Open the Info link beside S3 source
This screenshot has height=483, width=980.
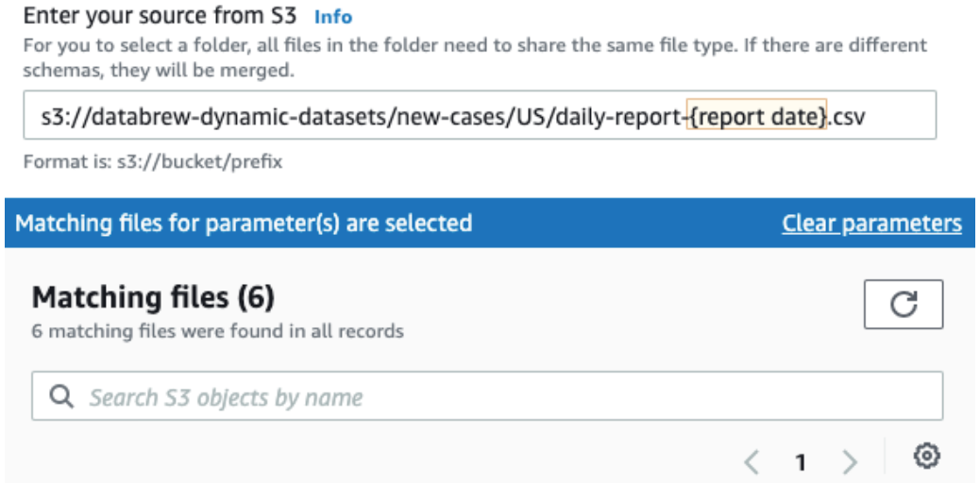tap(332, 17)
